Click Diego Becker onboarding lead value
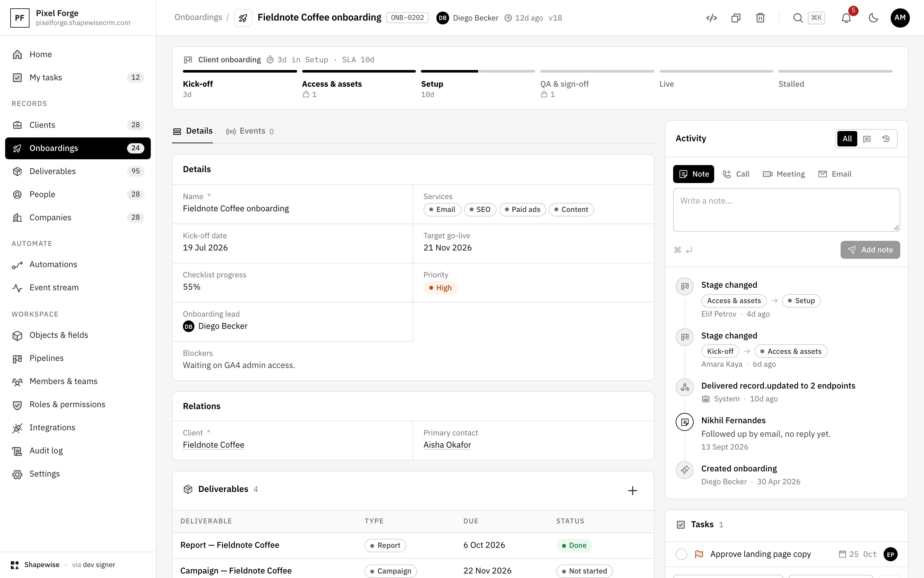Viewport: 924px width, 578px height. [215, 326]
